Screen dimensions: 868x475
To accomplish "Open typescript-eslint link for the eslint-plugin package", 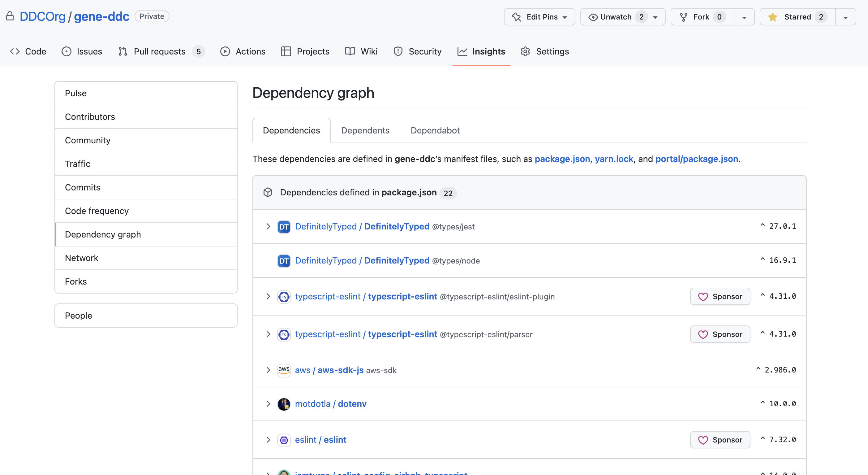I will (x=366, y=296).
